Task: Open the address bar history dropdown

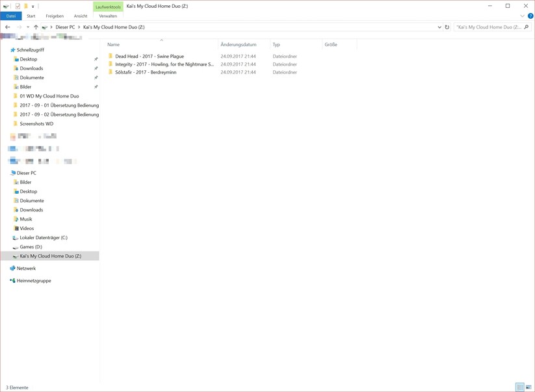Action: (x=439, y=27)
